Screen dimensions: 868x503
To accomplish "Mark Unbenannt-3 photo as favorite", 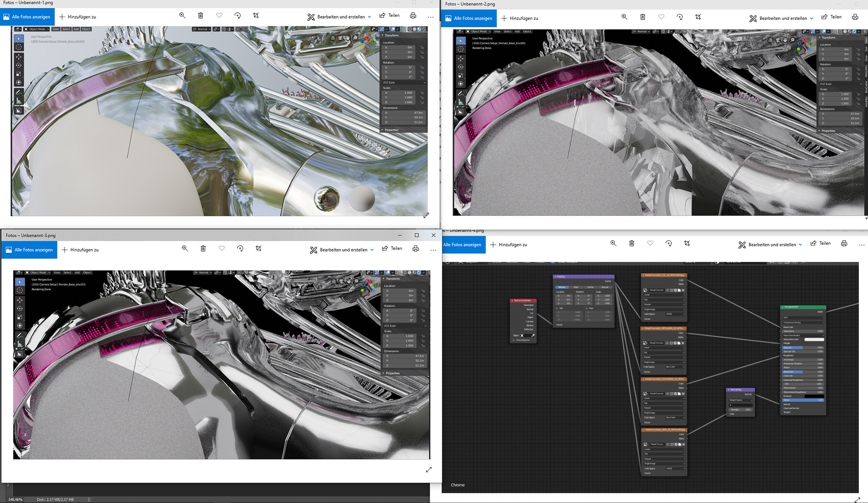I will [x=222, y=248].
